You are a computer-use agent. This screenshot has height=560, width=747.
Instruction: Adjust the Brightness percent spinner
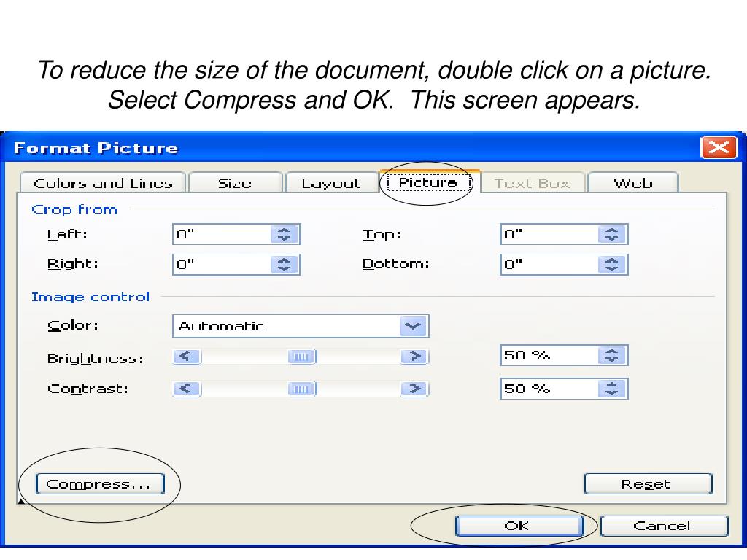point(612,355)
